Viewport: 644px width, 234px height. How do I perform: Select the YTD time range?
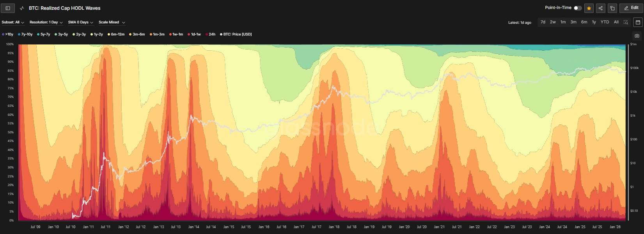pyautogui.click(x=605, y=22)
